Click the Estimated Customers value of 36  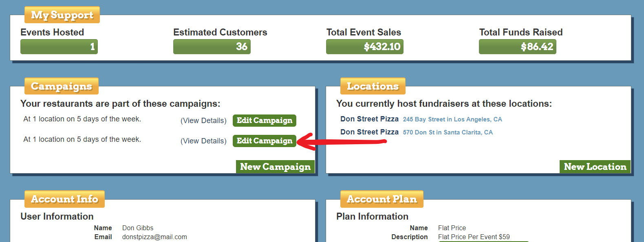(212, 47)
